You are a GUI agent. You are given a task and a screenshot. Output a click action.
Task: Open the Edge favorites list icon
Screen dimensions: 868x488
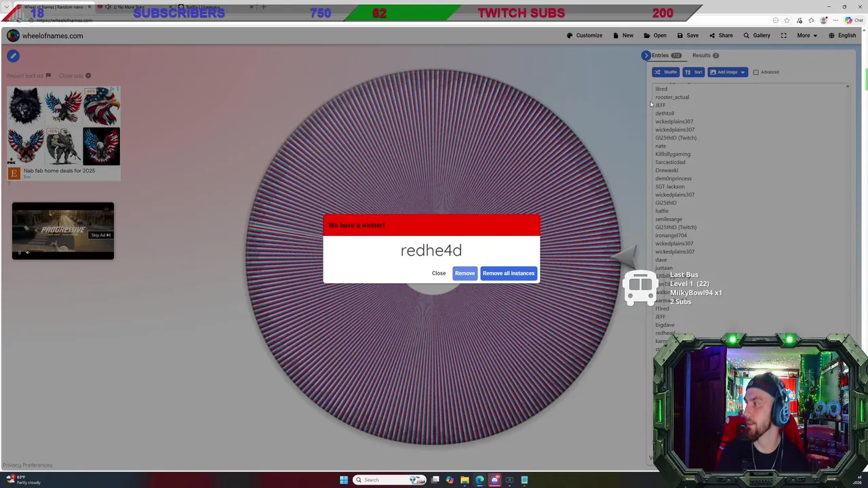pyautogui.click(x=811, y=20)
